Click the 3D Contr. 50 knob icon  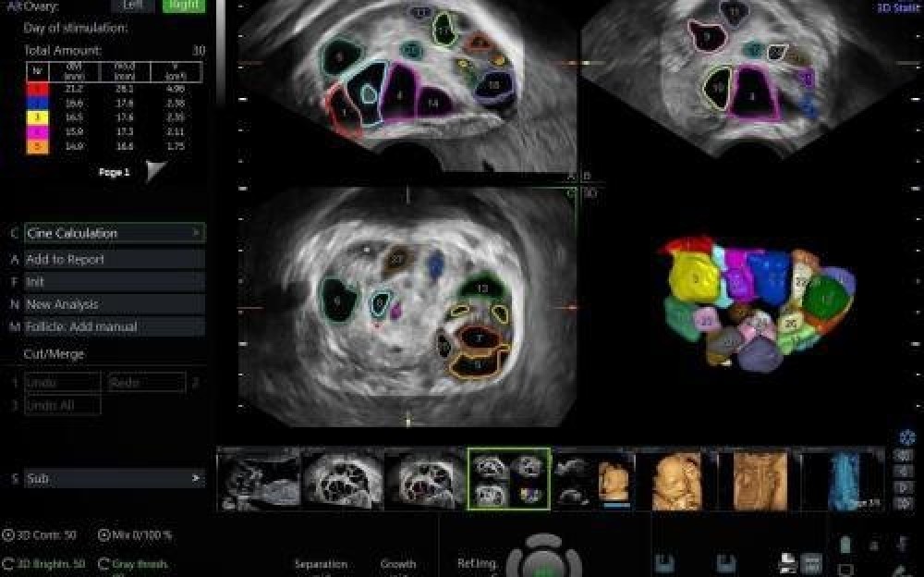8,534
